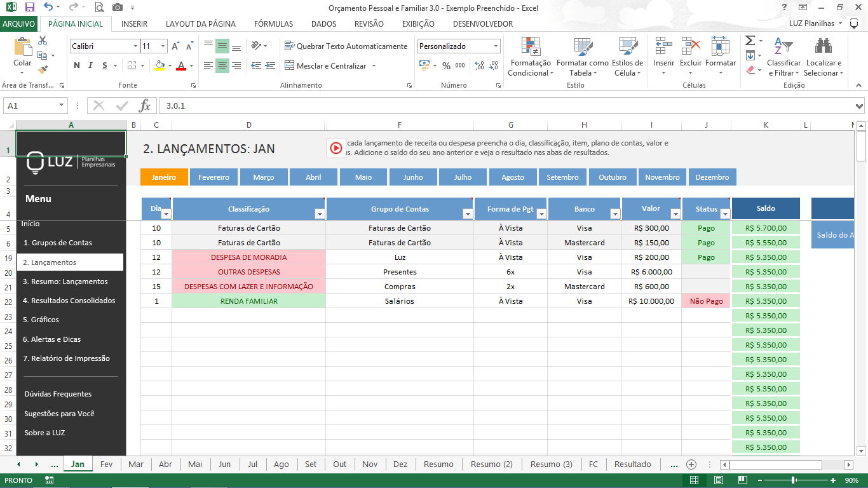Select the Fevereiro month button

pos(214,177)
